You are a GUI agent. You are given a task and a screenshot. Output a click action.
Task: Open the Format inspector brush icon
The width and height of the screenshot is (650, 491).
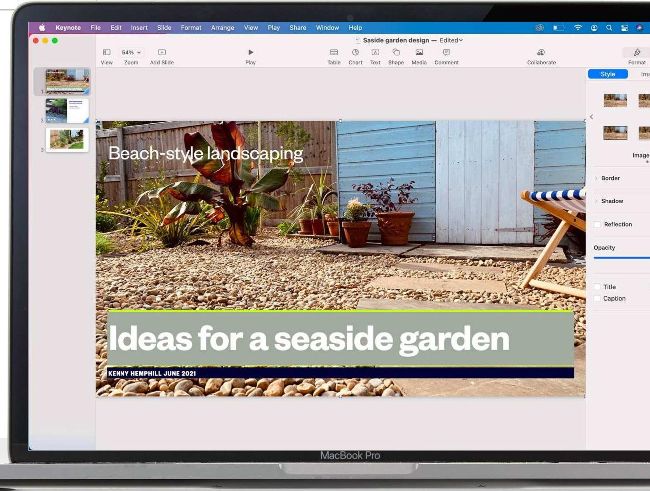click(637, 52)
